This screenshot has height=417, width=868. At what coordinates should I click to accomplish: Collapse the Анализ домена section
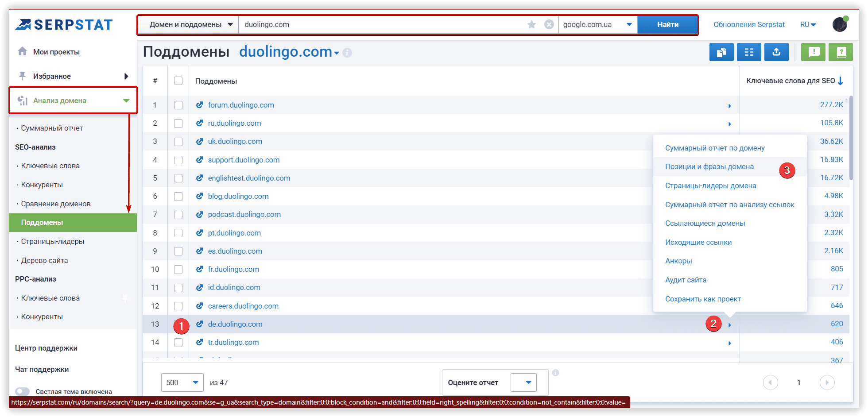(x=126, y=100)
